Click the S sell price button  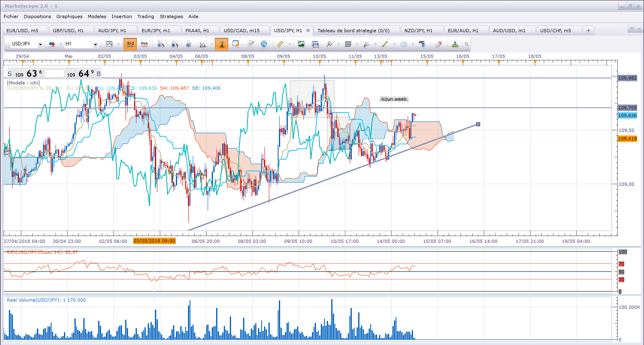click(10, 74)
